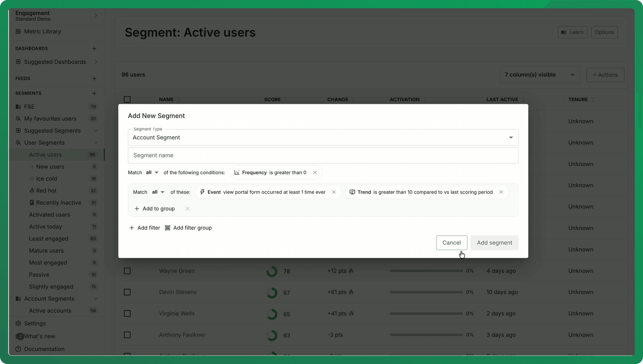
Task: Open the Actions button
Action: [605, 75]
